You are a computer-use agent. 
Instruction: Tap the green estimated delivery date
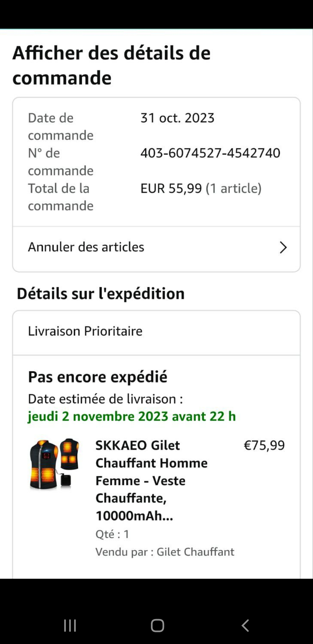pyautogui.click(x=132, y=417)
